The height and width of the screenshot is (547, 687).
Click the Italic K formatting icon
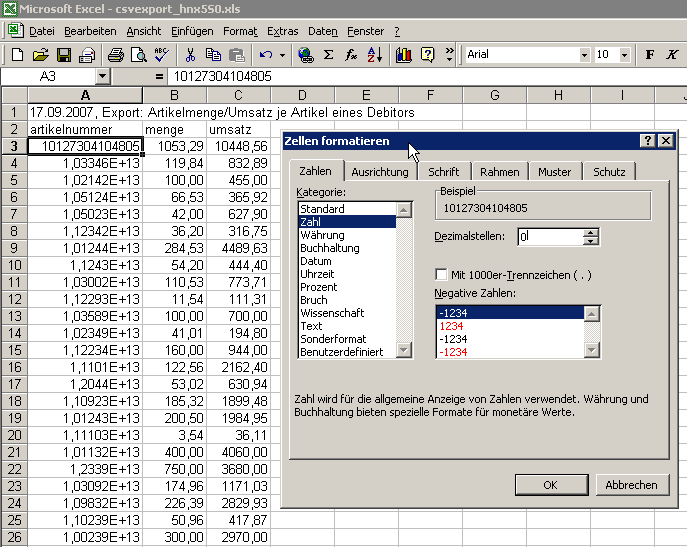pyautogui.click(x=673, y=55)
